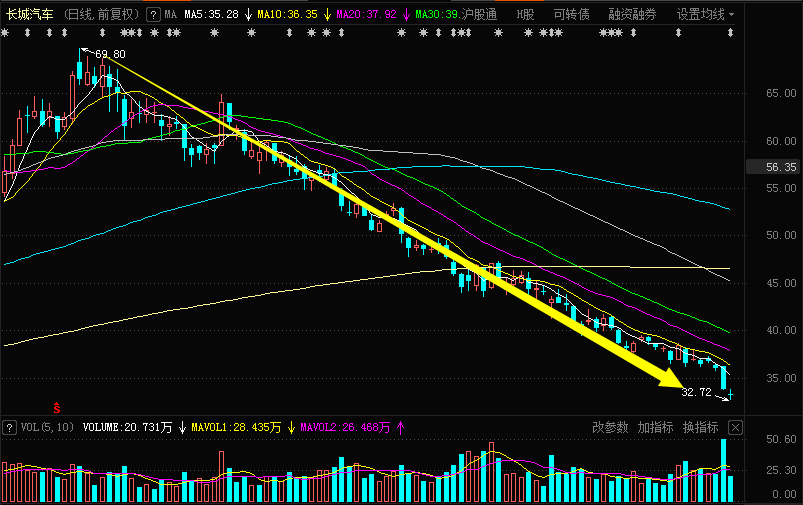
Task: Open the 设置均线 dropdown
Action: [x=705, y=15]
